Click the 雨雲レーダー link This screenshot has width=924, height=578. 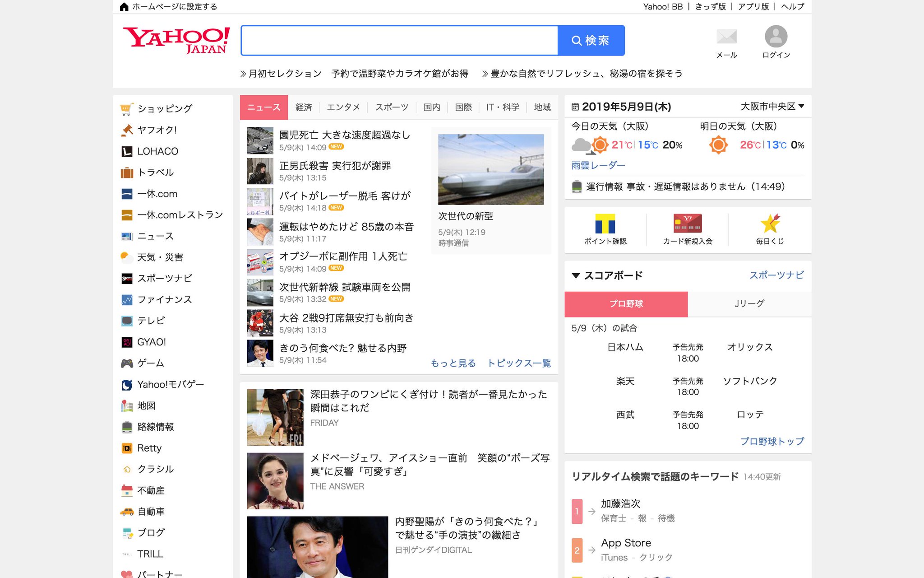pyautogui.click(x=598, y=166)
